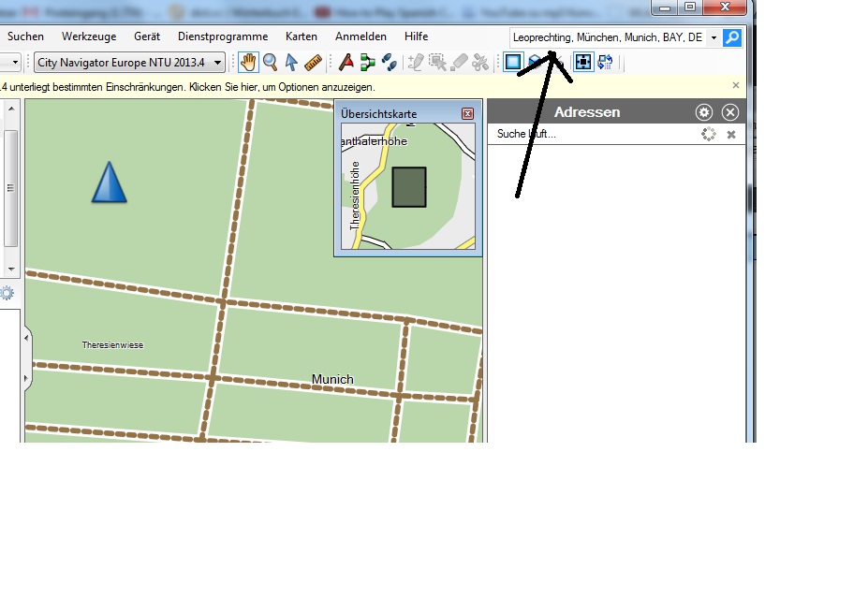Activate the Measure ruler tool
Image resolution: width=868 pixels, height=612 pixels.
(313, 63)
